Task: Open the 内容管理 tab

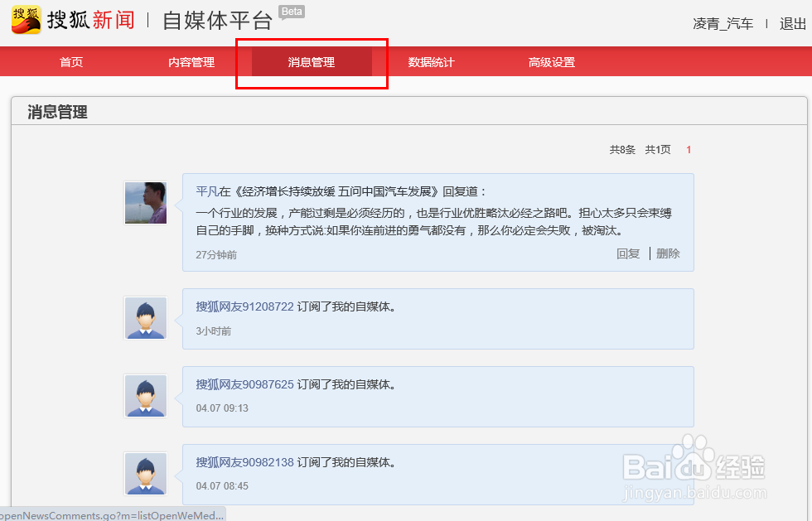Action: (189, 61)
